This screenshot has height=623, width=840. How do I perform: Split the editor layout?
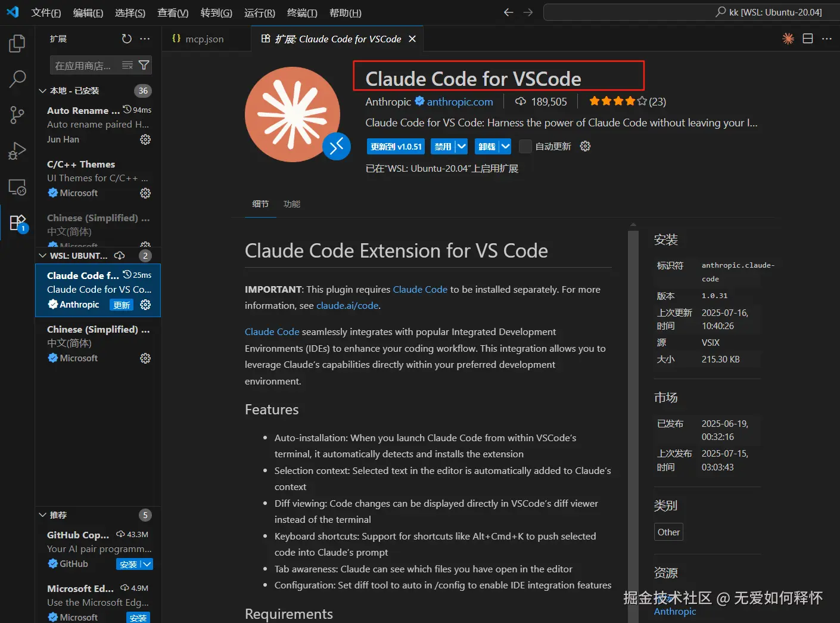coord(808,39)
